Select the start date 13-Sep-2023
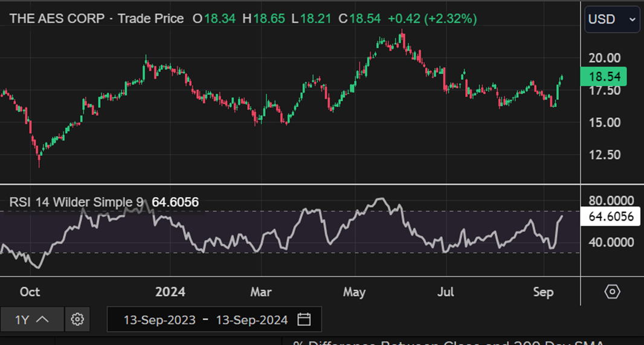Image resolution: width=644 pixels, height=345 pixels. tap(159, 320)
